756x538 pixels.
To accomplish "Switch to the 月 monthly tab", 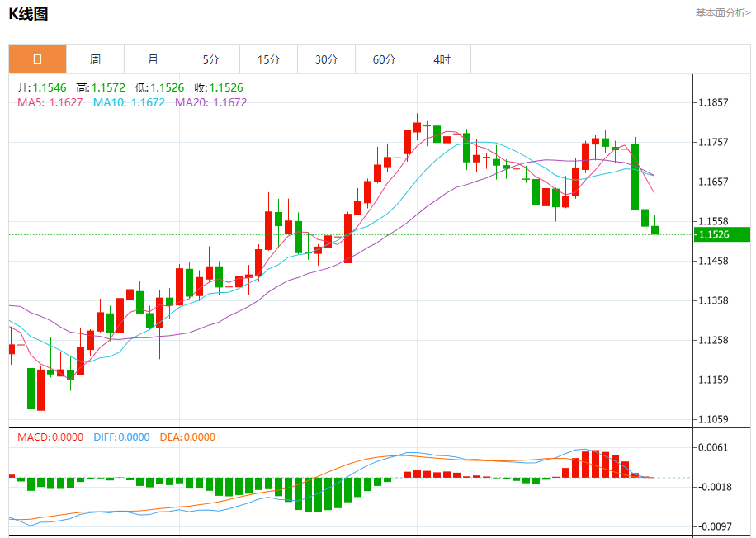I will tap(154, 59).
